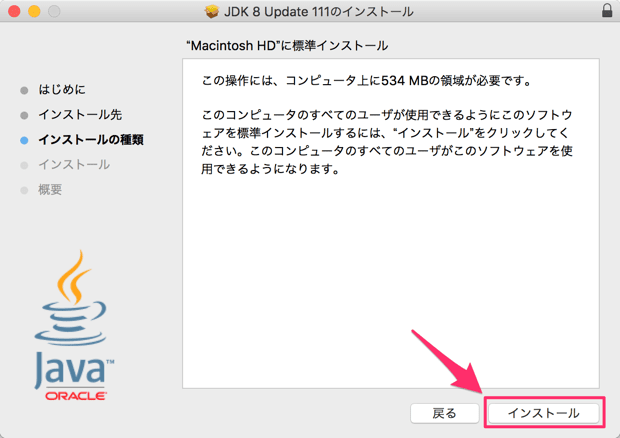The image size is (620, 438).
Task: Close the installer window with red button
Action: tap(14, 11)
